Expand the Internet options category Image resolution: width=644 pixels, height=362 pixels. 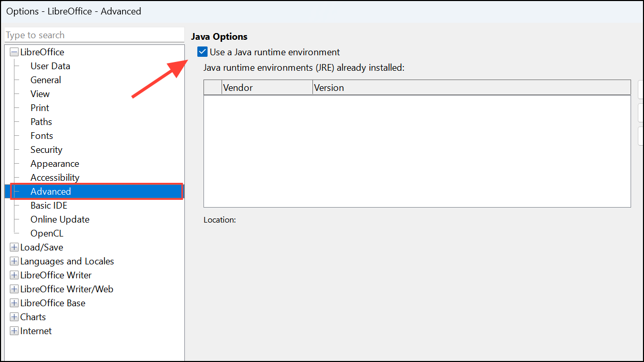14,330
